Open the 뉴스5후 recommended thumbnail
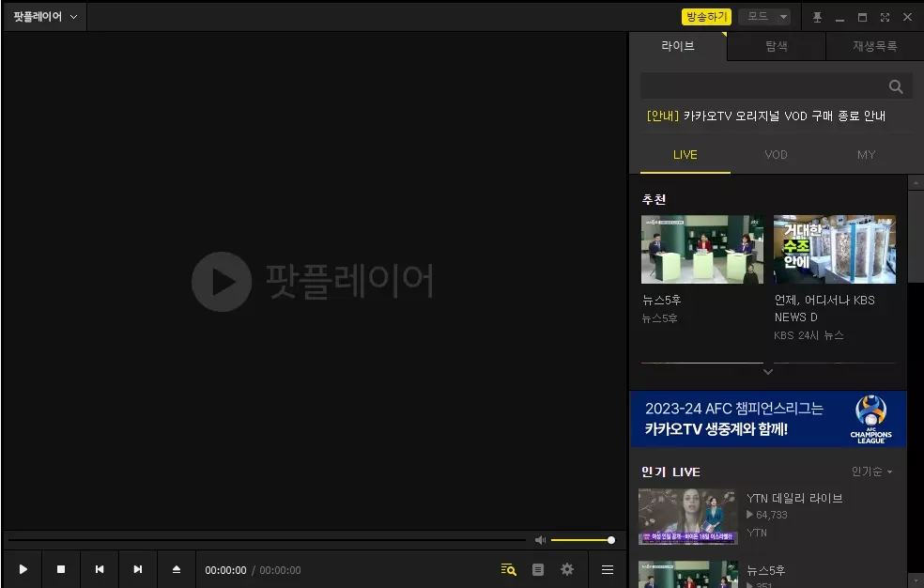The image size is (924, 588). [701, 249]
